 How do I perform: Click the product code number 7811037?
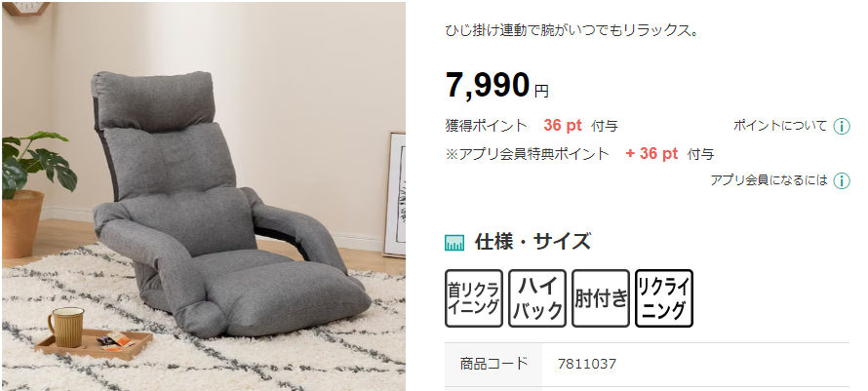(587, 364)
